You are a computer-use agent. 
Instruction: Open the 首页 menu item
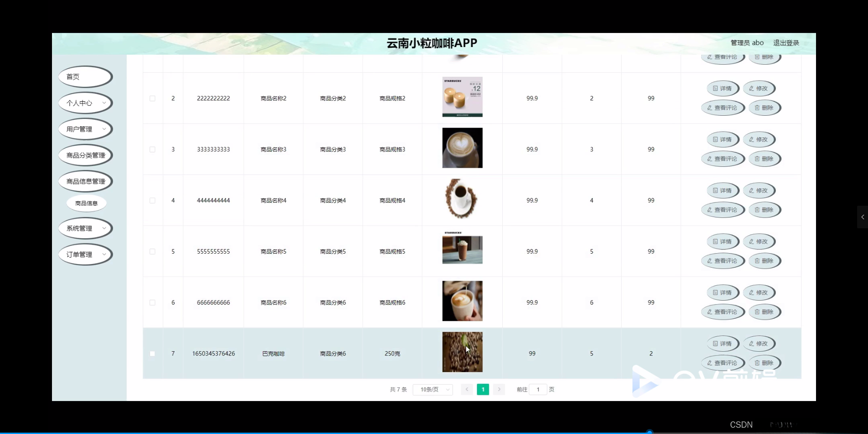pyautogui.click(x=85, y=76)
